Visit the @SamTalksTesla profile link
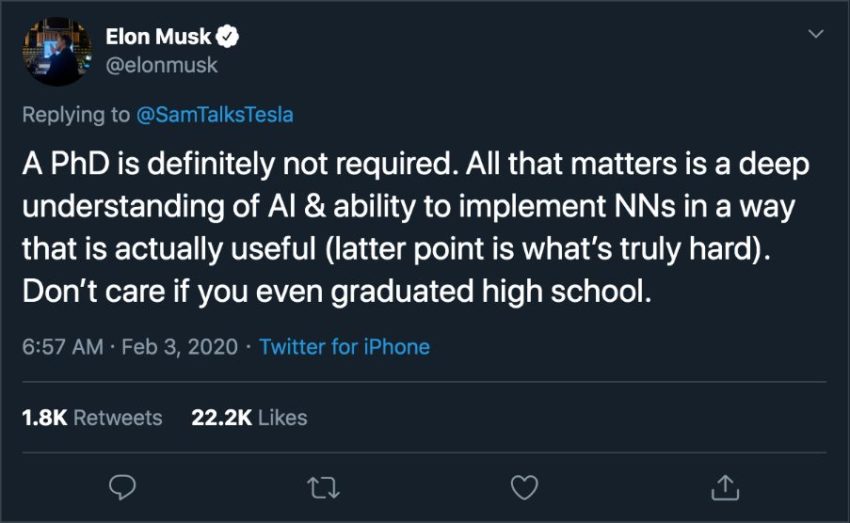The height and width of the screenshot is (523, 850). tap(215, 114)
